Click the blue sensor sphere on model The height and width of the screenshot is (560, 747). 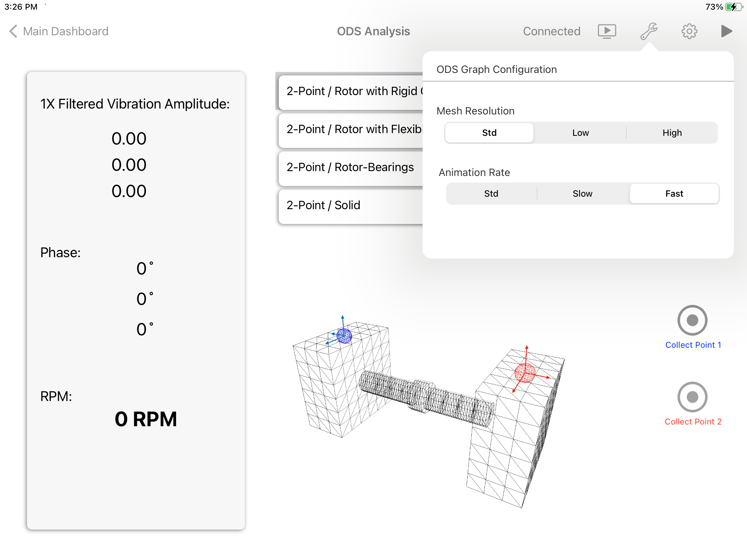pos(344,336)
